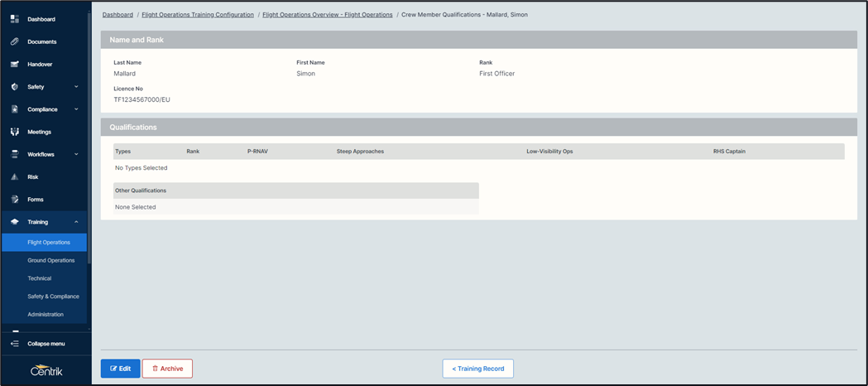Screen dimensions: 868x386
Task: Click the Risk warning triangle icon
Action: 14,176
